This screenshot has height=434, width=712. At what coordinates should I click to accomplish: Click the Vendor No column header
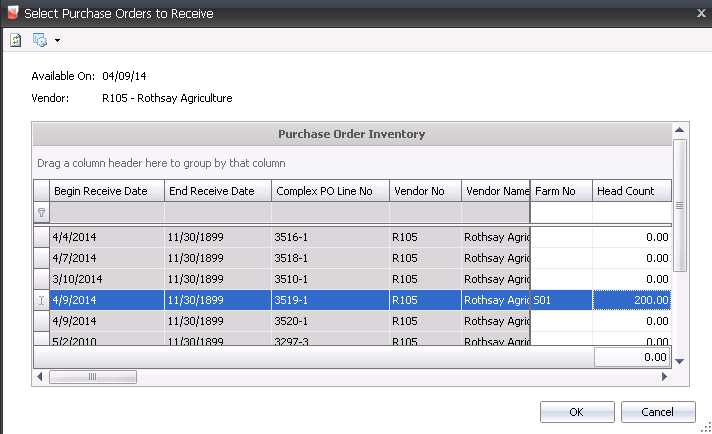pyautogui.click(x=424, y=190)
